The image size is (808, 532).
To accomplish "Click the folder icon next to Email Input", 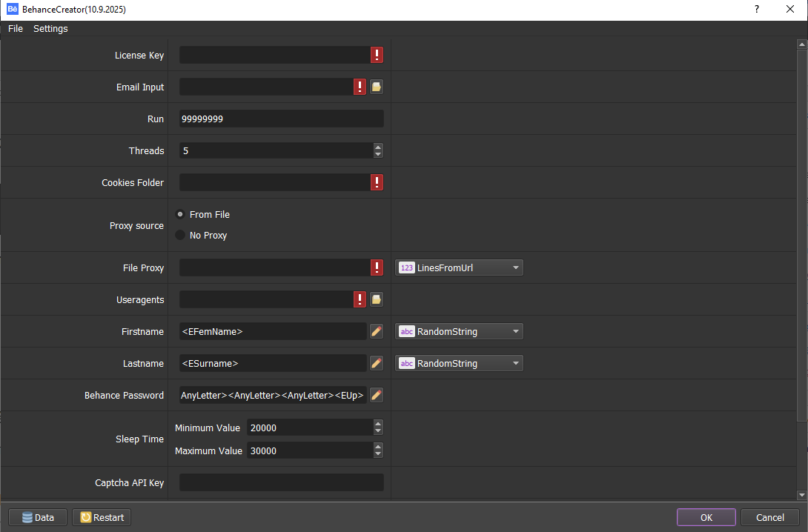I will tap(377, 87).
